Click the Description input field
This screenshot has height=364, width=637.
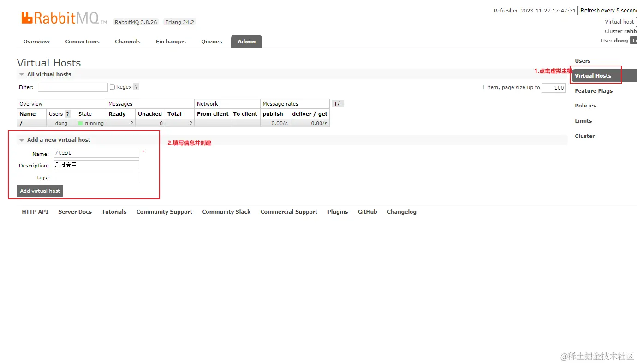(x=96, y=165)
